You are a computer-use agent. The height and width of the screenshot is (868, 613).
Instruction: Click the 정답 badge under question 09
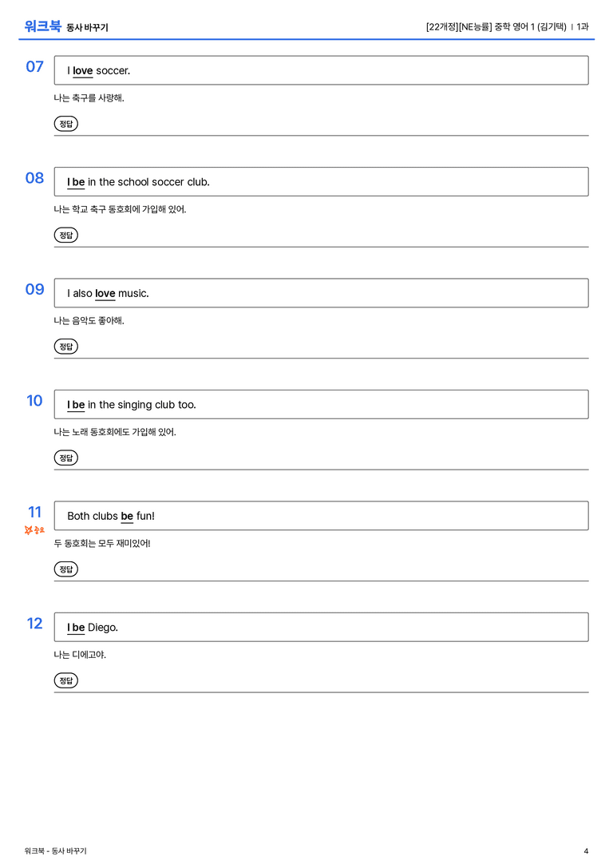65,347
